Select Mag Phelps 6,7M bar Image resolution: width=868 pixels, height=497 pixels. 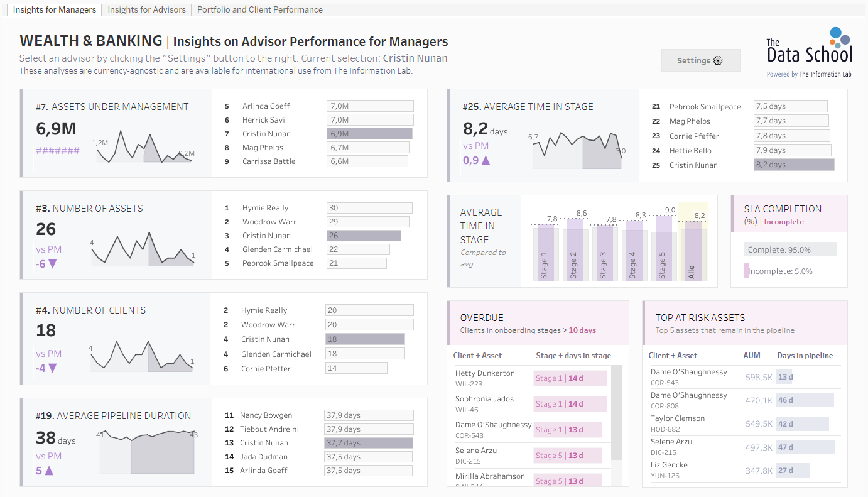368,148
